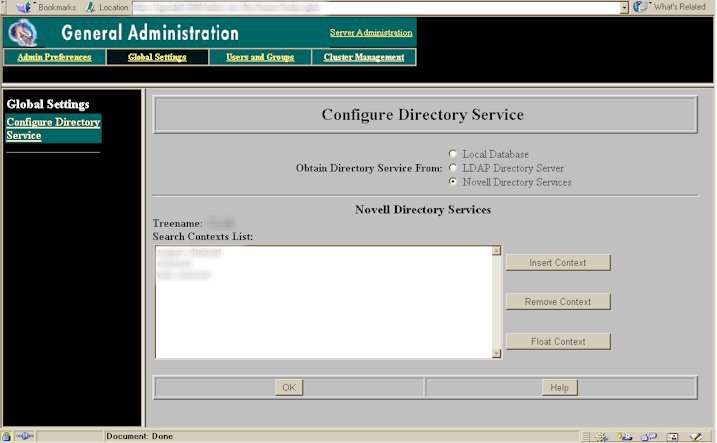This screenshot has width=717, height=443.
Task: Open the Global Settings tab
Action: (157, 57)
